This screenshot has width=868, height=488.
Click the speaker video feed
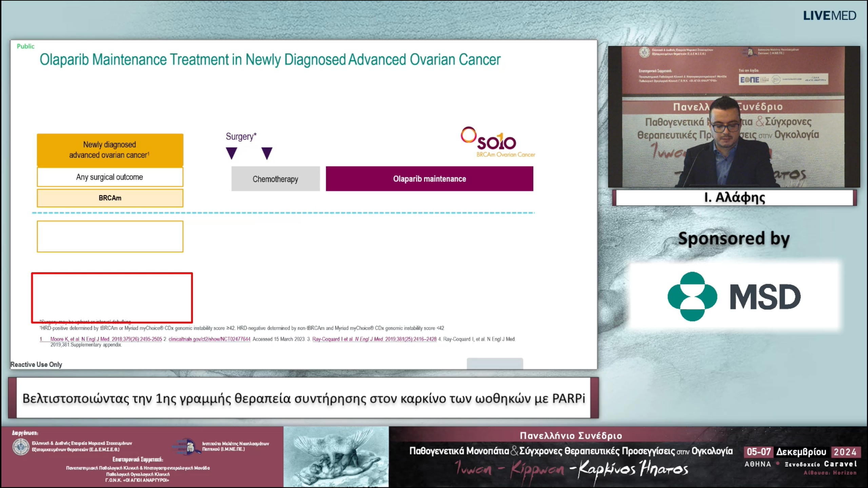(734, 117)
